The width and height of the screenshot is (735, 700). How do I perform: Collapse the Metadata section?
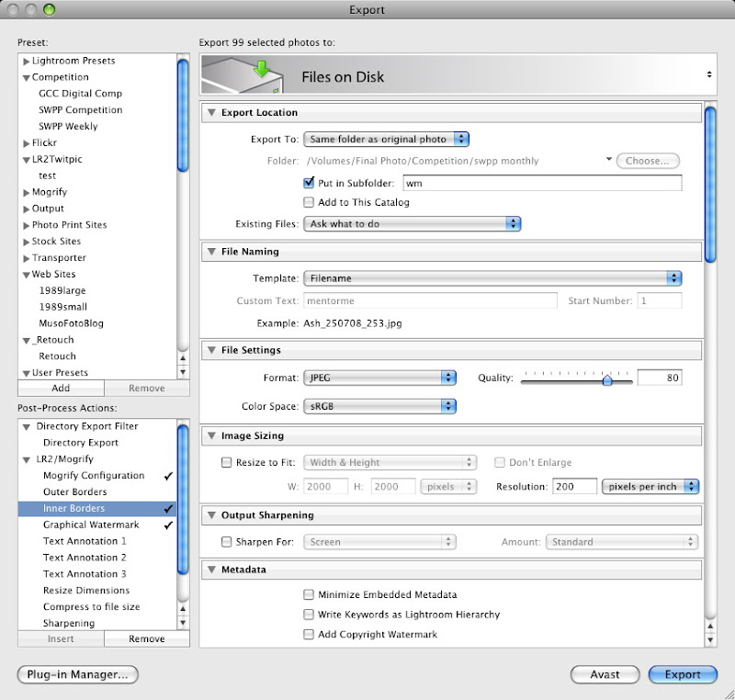(x=211, y=570)
